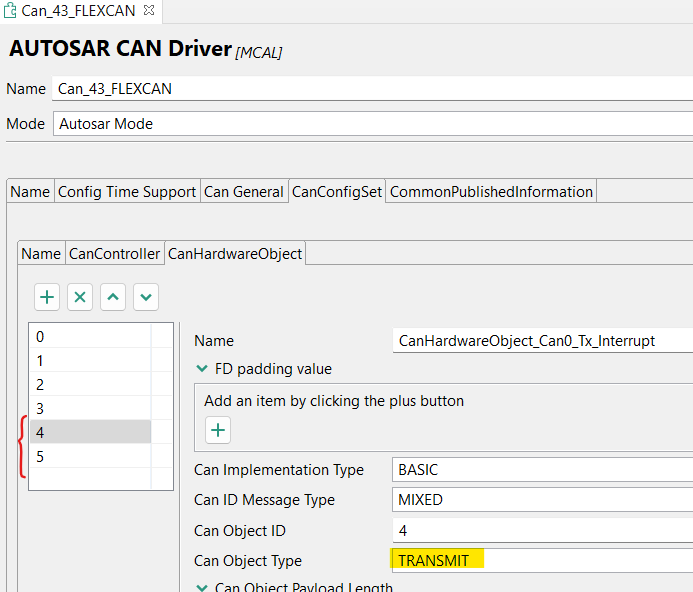Edit the CanHardwareObject_Can0_Tx_Interrupt name field

tap(543, 340)
